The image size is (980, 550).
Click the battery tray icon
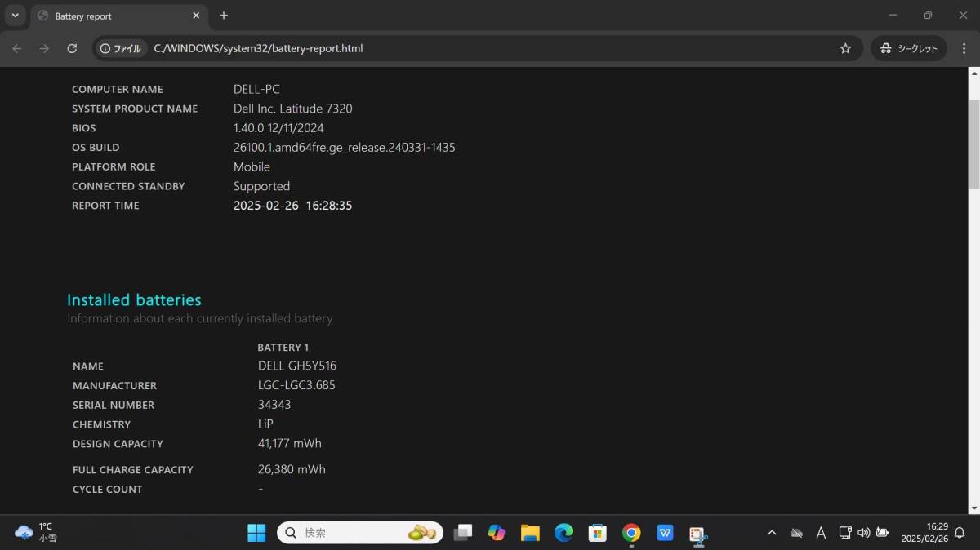tap(882, 533)
